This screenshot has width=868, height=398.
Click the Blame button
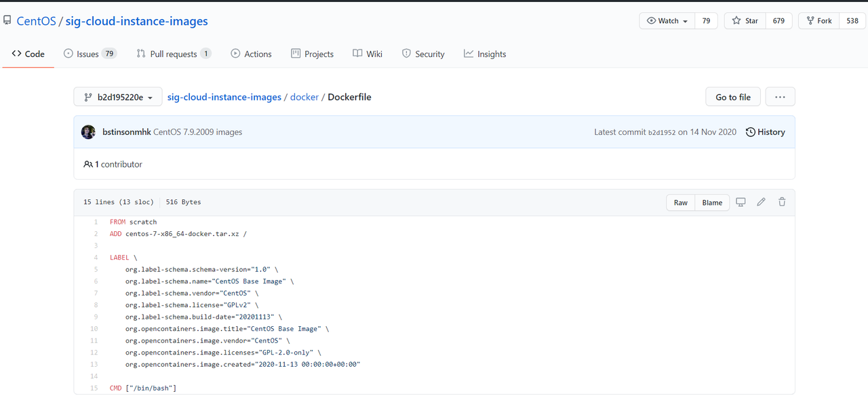[712, 202]
